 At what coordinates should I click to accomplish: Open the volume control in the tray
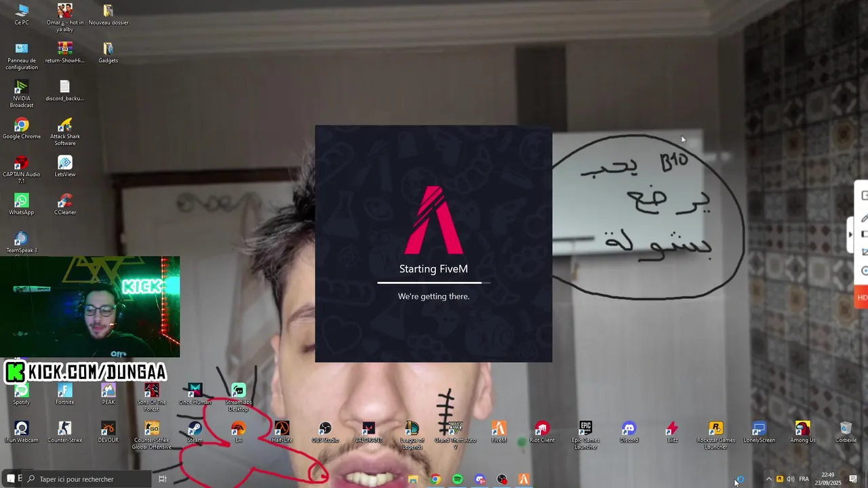pos(791,479)
